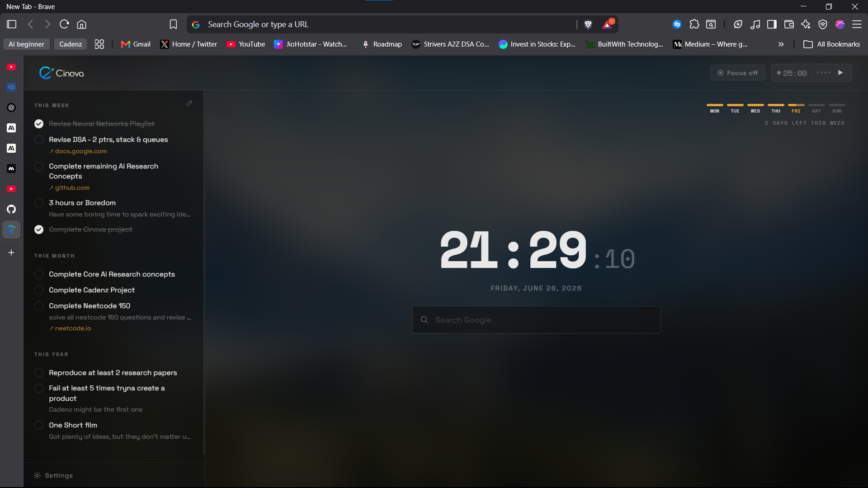Viewport: 868px width, 488px height.
Task: Check off Revise DSA task
Action: point(39,140)
